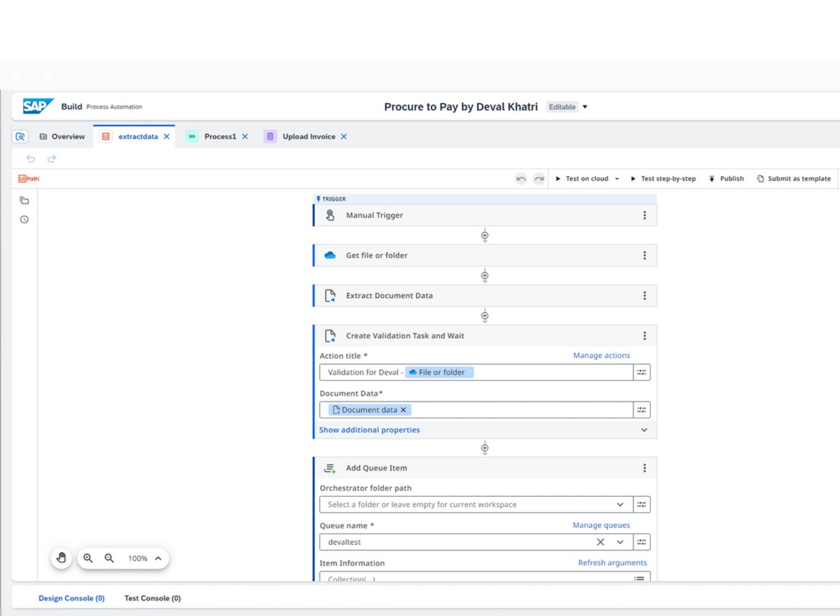Add a step below Get file or folder
This screenshot has width=840, height=616.
[485, 276]
